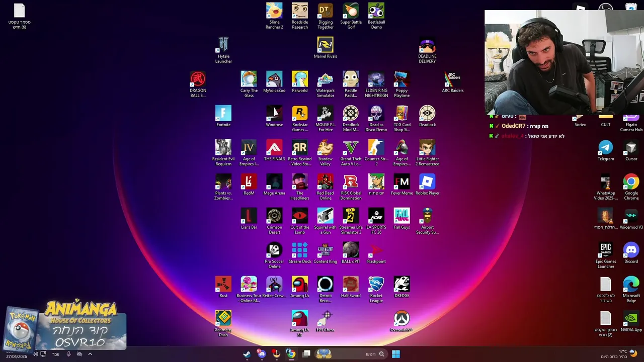
Task: Open the Hytale Launcher shortcut
Action: coord(223,50)
